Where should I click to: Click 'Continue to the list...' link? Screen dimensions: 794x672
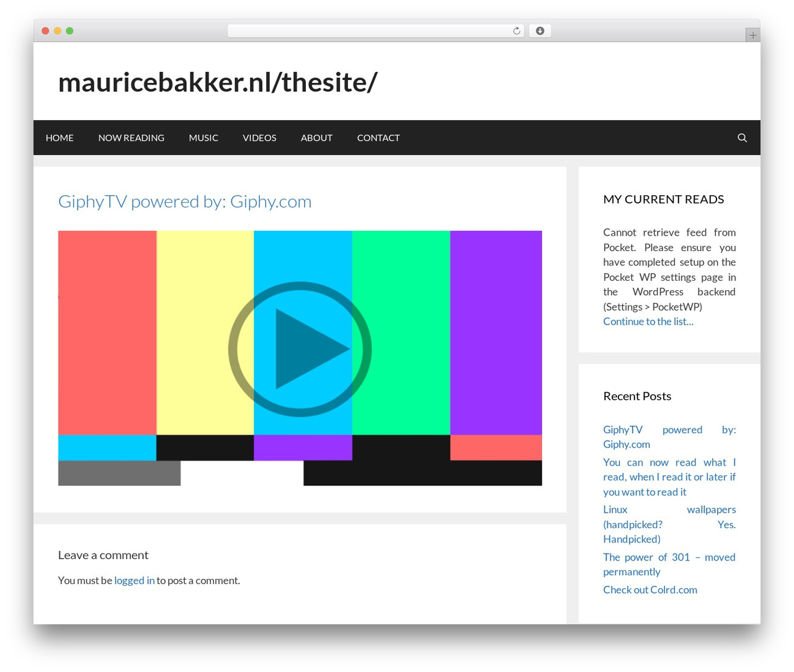[648, 321]
